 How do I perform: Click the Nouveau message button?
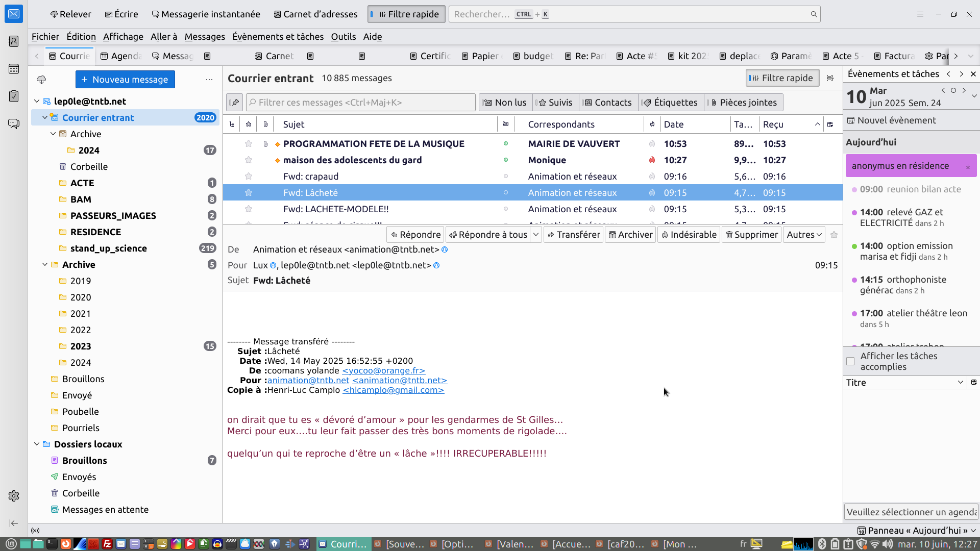click(x=125, y=80)
